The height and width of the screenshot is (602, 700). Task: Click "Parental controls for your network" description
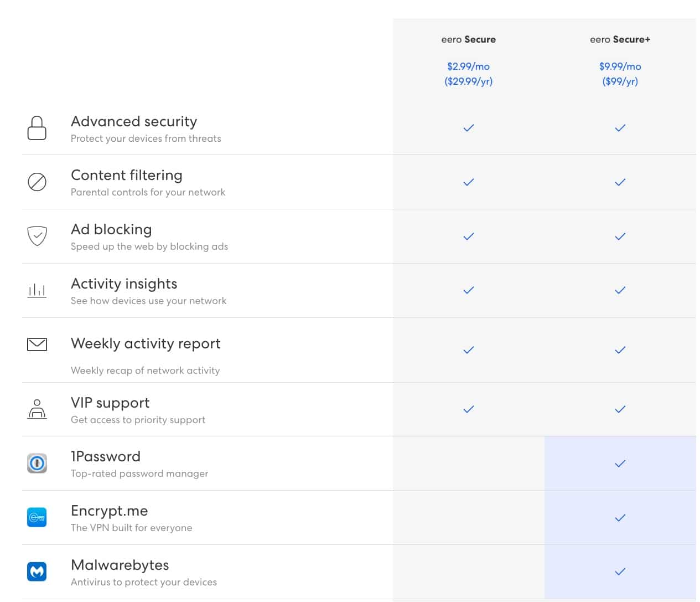[x=148, y=192]
